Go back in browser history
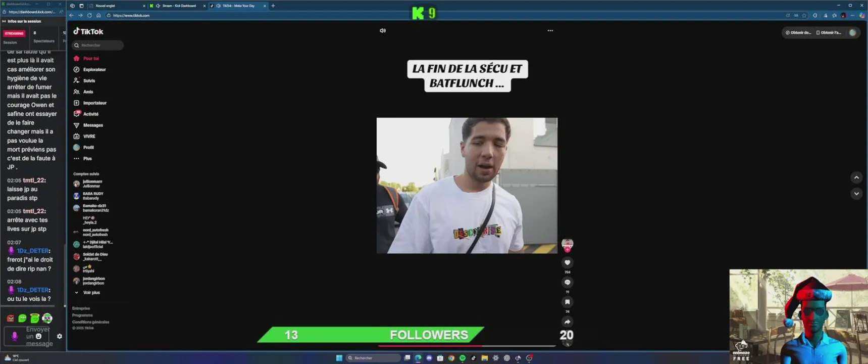Image resolution: width=868 pixels, height=364 pixels. (x=72, y=16)
